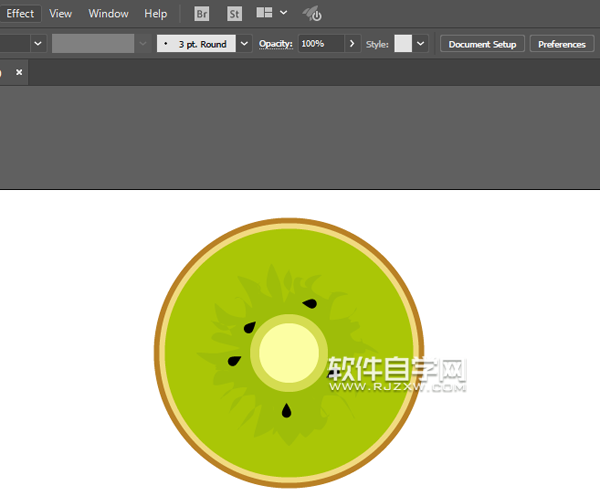The height and width of the screenshot is (496, 600).
Task: Close the document tab with X
Action: (19, 72)
